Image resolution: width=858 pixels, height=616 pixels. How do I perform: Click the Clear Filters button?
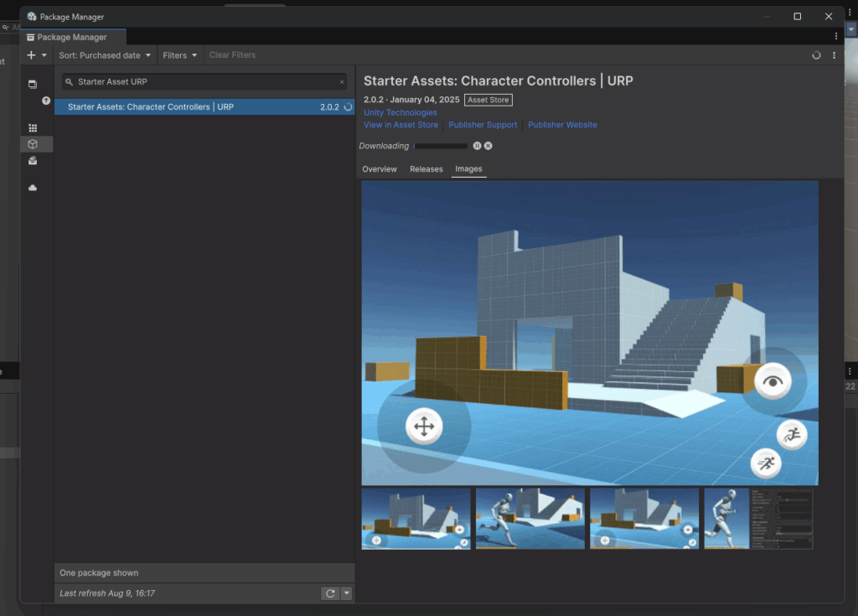click(x=232, y=55)
